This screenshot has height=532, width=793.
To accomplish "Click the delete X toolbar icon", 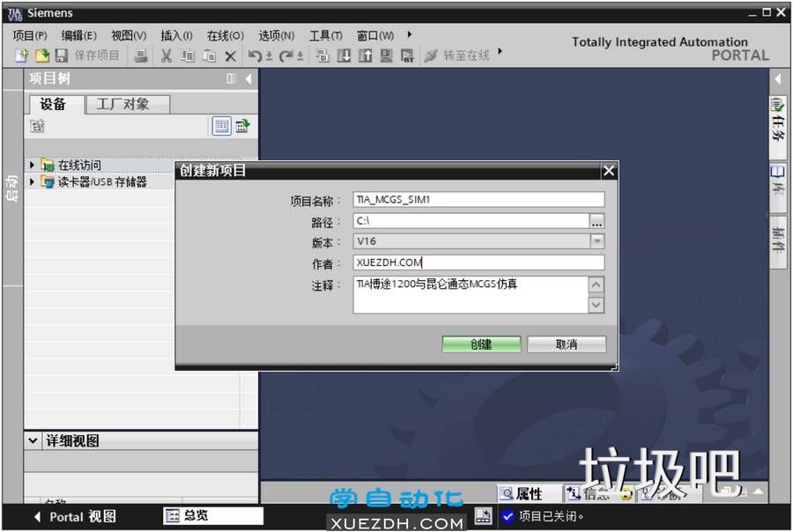I will pyautogui.click(x=230, y=55).
